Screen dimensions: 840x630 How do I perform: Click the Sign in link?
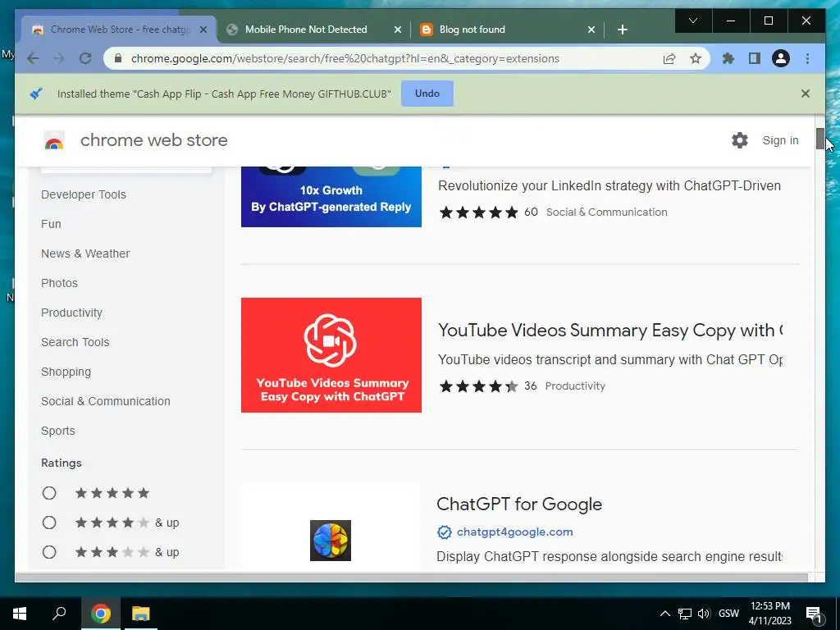click(781, 140)
